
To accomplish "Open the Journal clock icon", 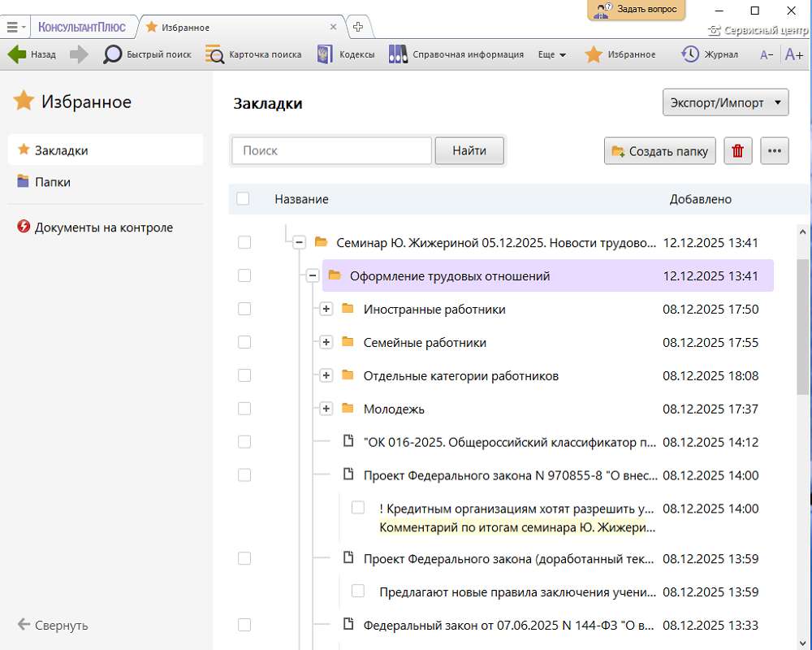I will (689, 54).
